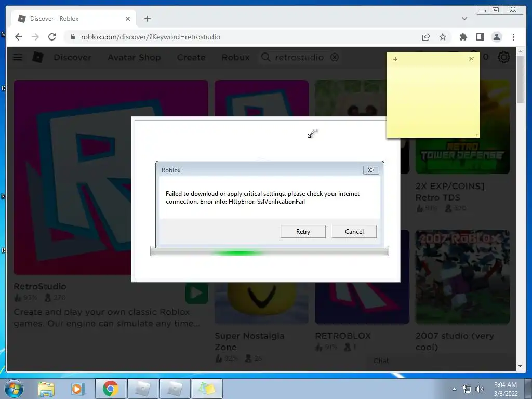Click Cancel in the Roblox error dialog
Viewport: 532px width, 399px height.
click(x=354, y=231)
